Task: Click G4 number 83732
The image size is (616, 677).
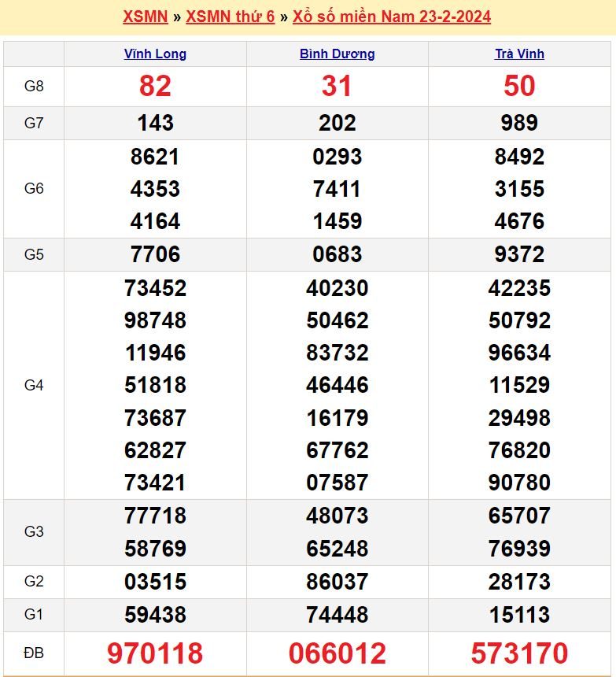Action: click(338, 353)
